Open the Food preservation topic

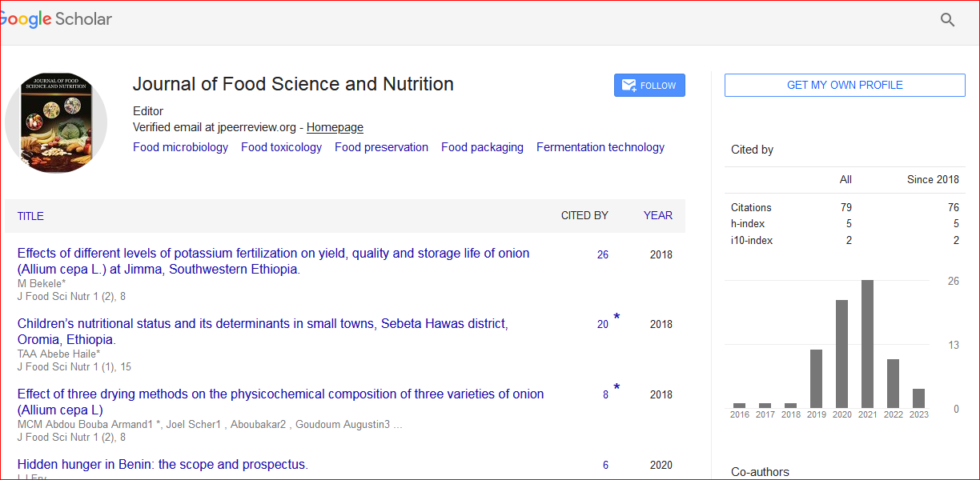pos(381,147)
